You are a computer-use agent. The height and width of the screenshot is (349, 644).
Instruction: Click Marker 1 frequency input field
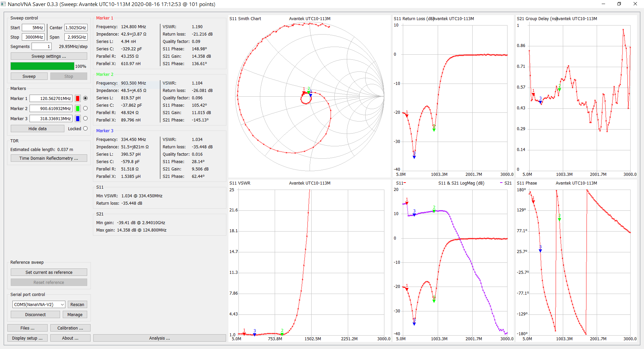(51, 98)
